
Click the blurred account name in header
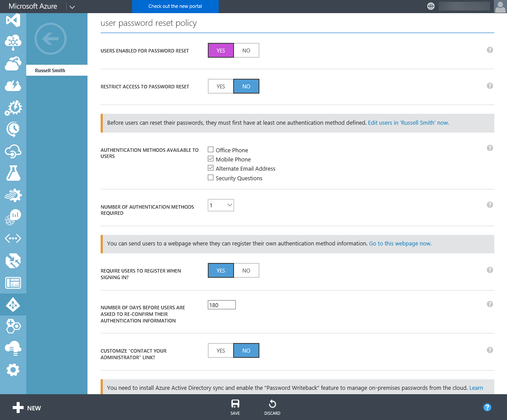464,6
